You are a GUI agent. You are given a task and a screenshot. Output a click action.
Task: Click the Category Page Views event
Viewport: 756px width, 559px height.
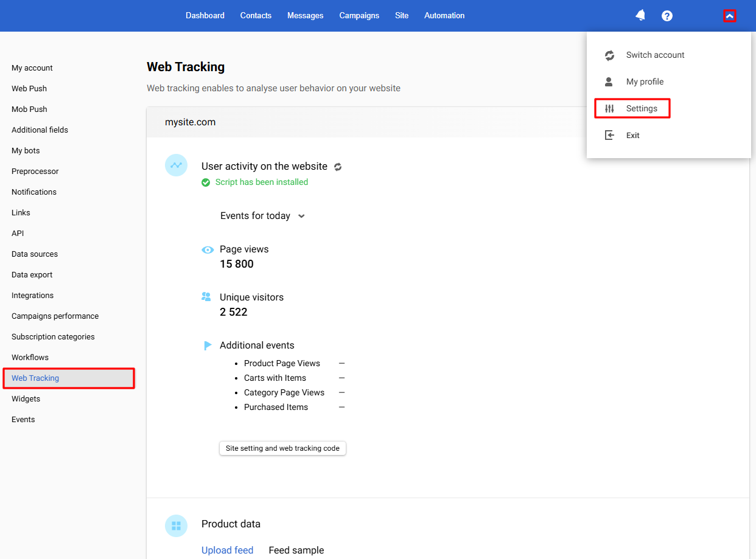pyautogui.click(x=284, y=392)
